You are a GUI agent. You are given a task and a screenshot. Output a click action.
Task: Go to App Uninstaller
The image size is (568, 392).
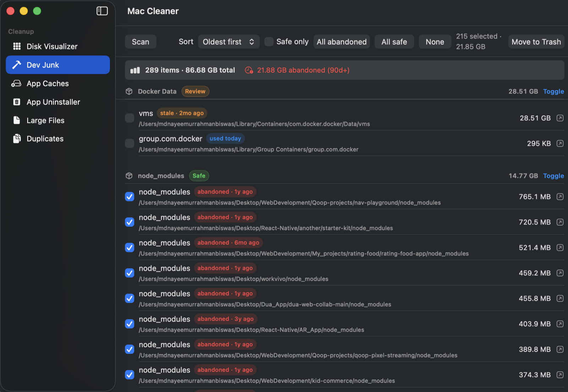coord(58,102)
